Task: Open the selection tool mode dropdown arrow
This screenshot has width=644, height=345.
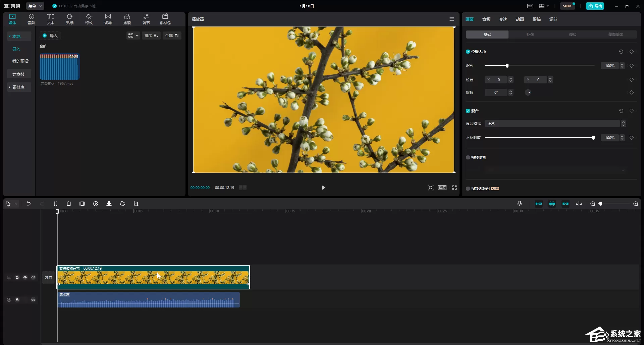Action: click(x=16, y=204)
